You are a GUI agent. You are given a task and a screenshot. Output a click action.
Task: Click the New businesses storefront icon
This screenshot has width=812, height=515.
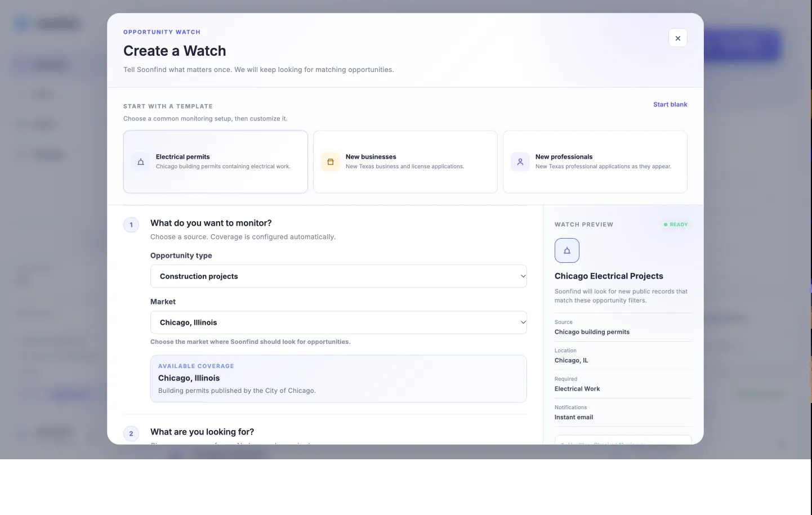coord(331,162)
